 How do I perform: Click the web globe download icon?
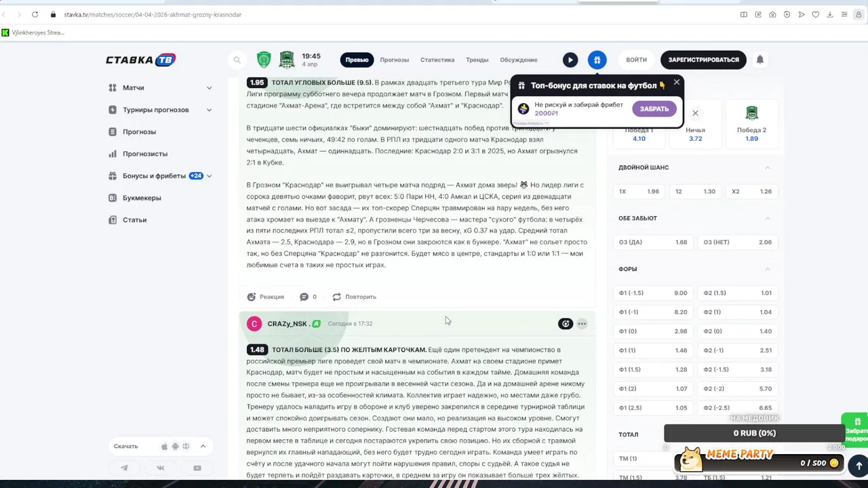(186, 446)
